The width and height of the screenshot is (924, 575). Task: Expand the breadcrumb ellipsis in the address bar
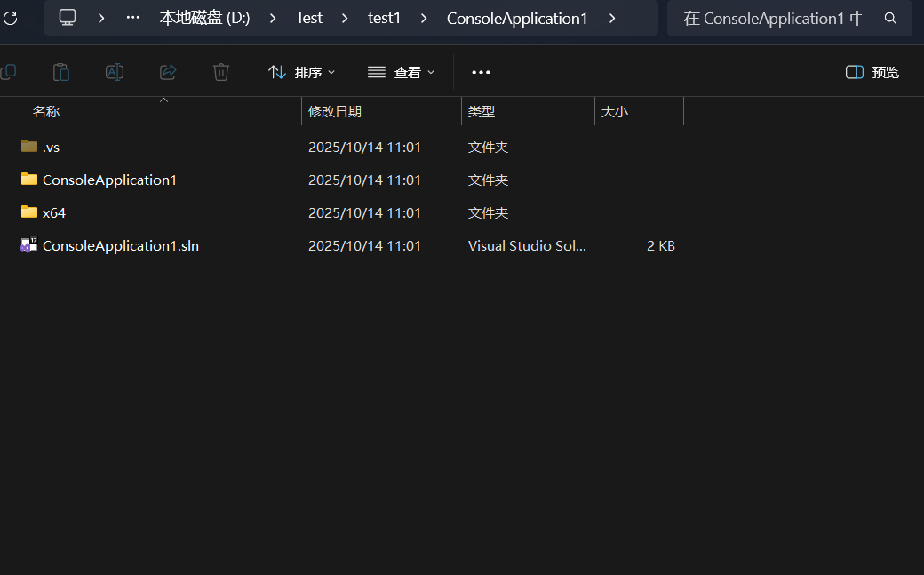click(132, 18)
